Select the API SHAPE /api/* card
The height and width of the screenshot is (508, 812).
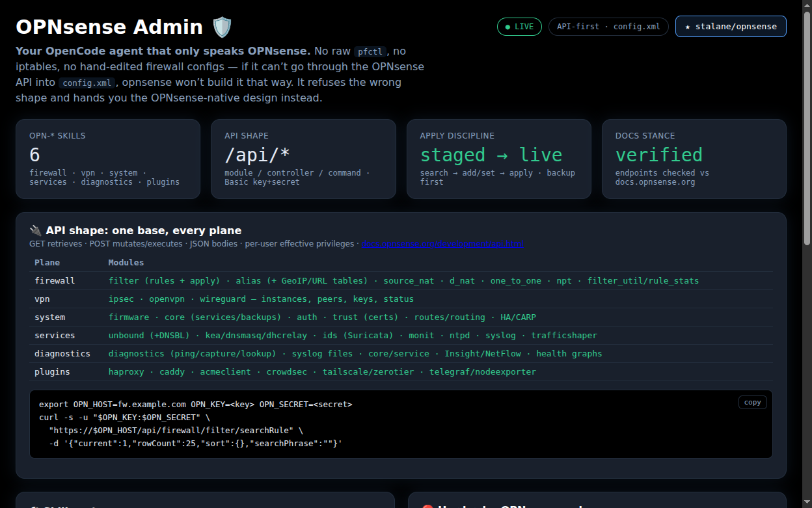coord(303,159)
